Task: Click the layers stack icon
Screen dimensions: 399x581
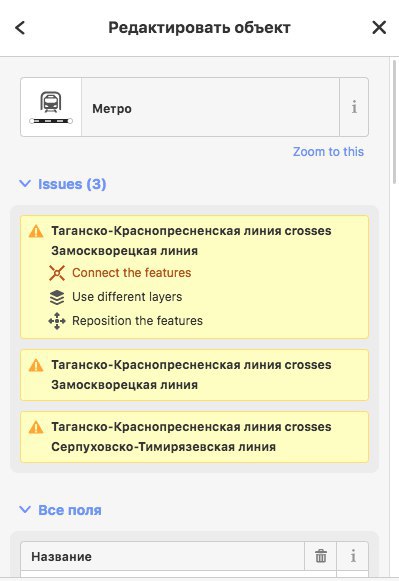Action: click(x=57, y=297)
